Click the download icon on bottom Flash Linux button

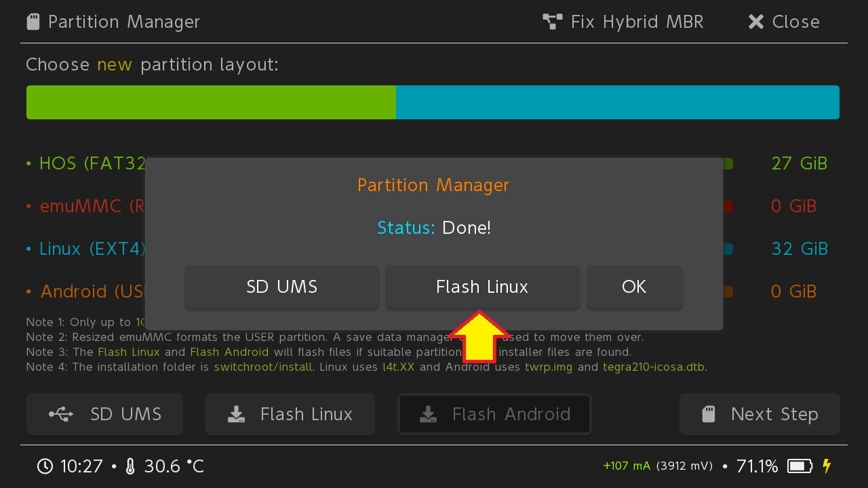(236, 414)
